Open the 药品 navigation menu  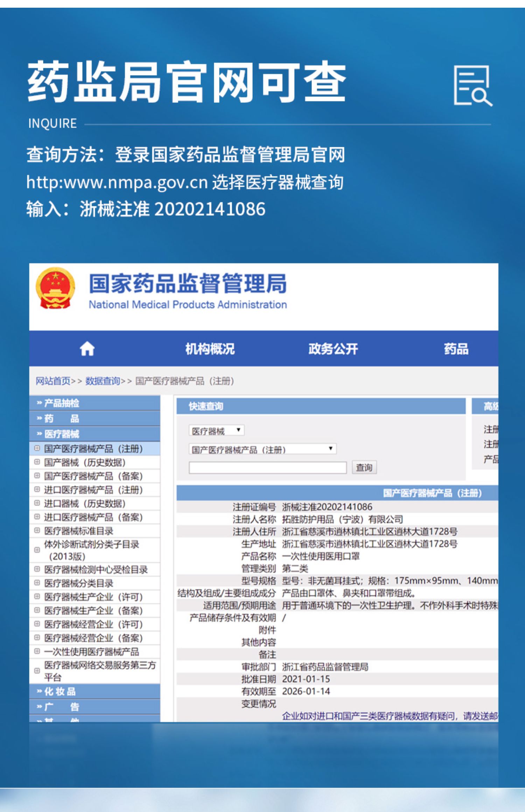456,349
